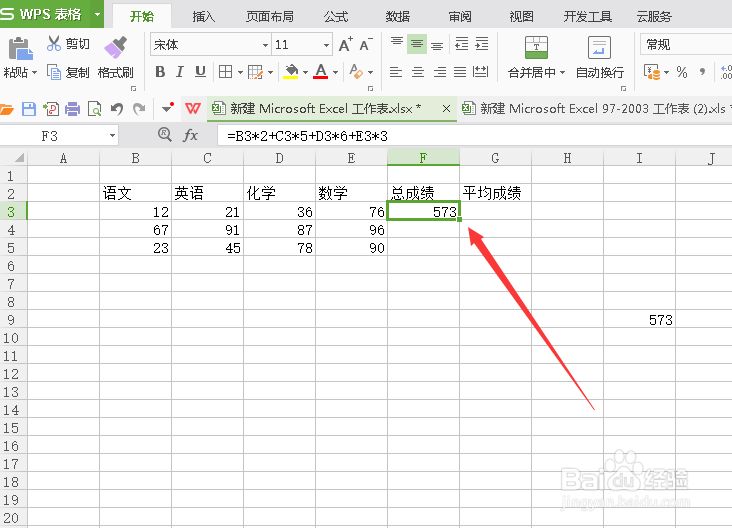The width and height of the screenshot is (732, 528).
Task: Open the name box dropdown arrow
Action: pos(112,136)
